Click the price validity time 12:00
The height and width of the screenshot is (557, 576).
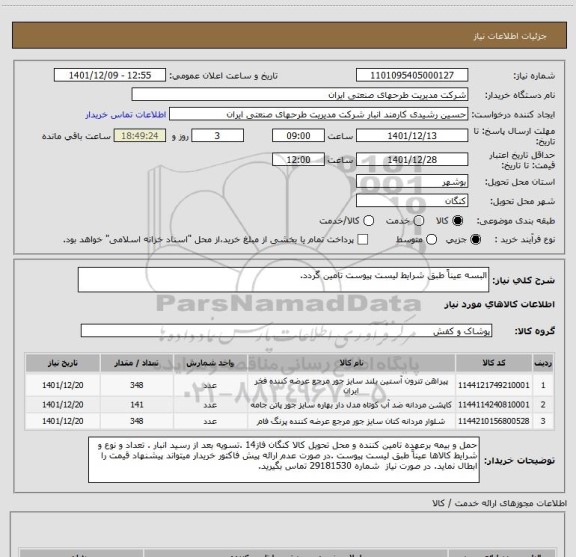(x=298, y=159)
